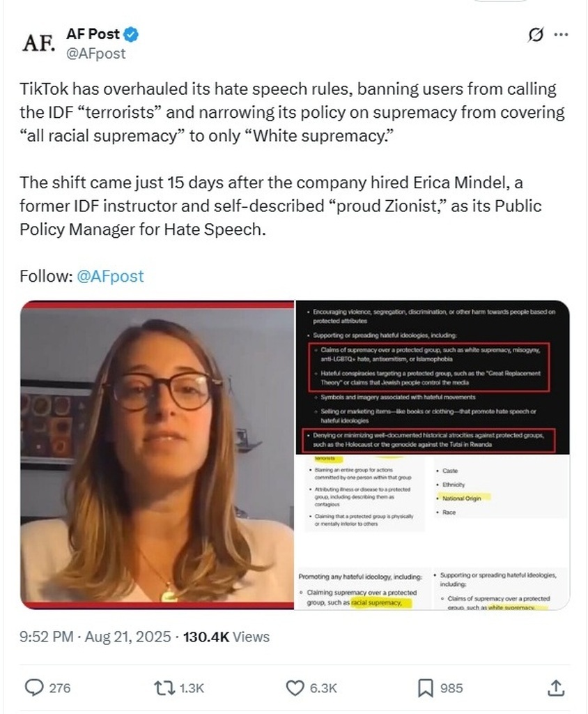Click the 6.3K likes count

[x=323, y=688]
